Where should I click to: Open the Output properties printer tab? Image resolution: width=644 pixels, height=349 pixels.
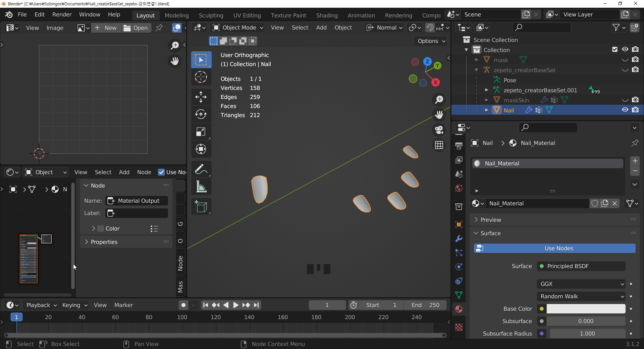(459, 146)
